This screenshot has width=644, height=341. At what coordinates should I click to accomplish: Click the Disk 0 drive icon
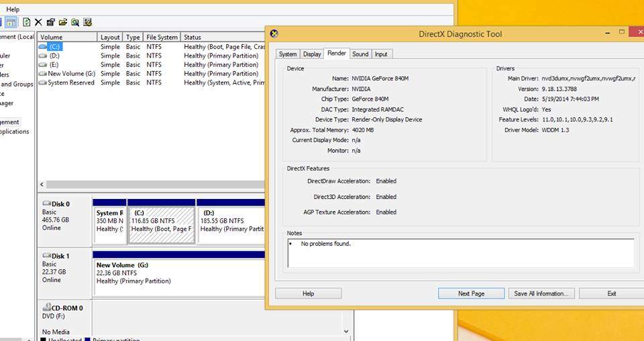pyautogui.click(x=46, y=204)
